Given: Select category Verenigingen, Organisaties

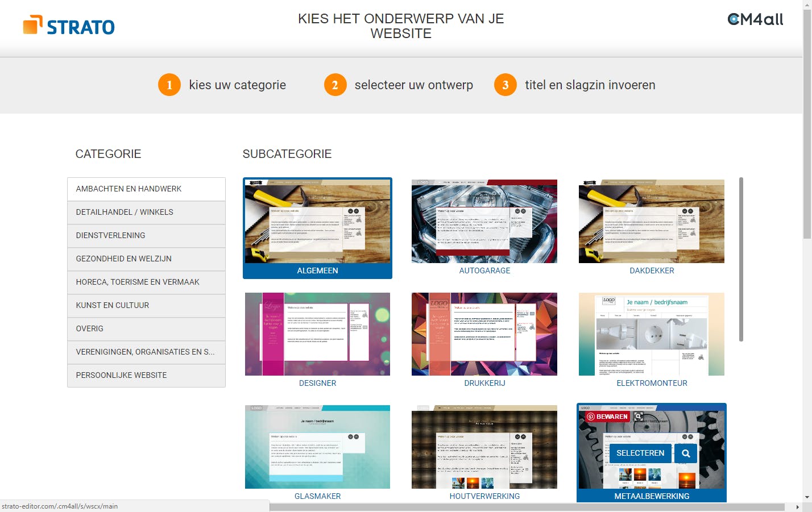Looking at the screenshot, I should tap(146, 352).
